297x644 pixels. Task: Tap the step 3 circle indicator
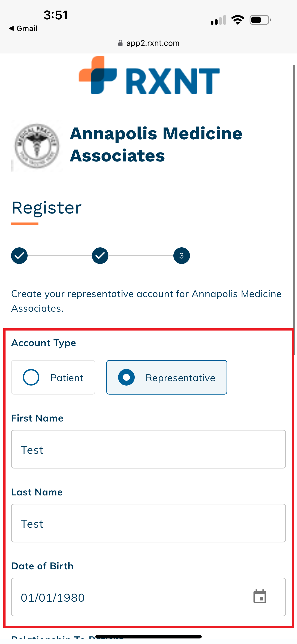[x=181, y=255]
